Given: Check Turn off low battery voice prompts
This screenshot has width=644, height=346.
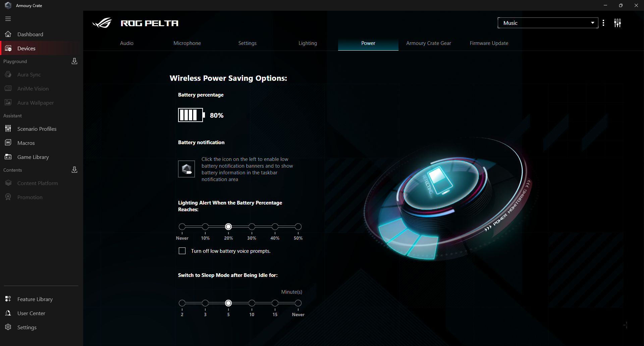Looking at the screenshot, I should pyautogui.click(x=182, y=251).
